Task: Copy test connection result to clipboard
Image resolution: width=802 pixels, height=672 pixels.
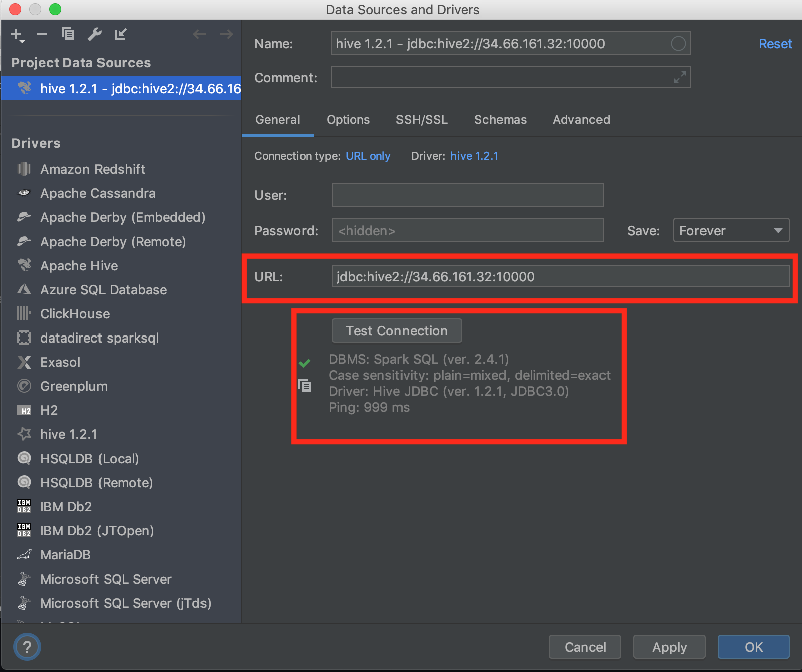Action: pyautogui.click(x=305, y=385)
